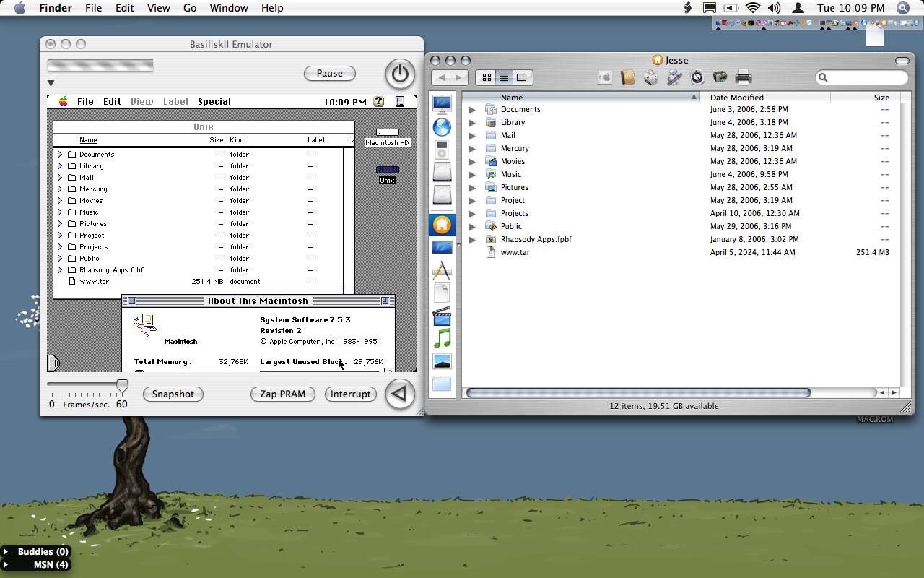This screenshot has height=578, width=924.
Task: Expand the Buddies (0) group
Action: [6, 552]
